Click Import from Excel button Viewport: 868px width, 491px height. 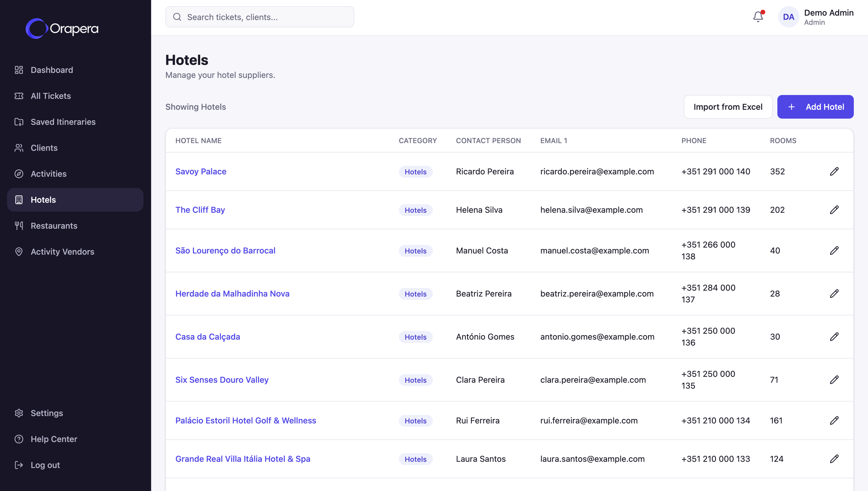tap(728, 107)
